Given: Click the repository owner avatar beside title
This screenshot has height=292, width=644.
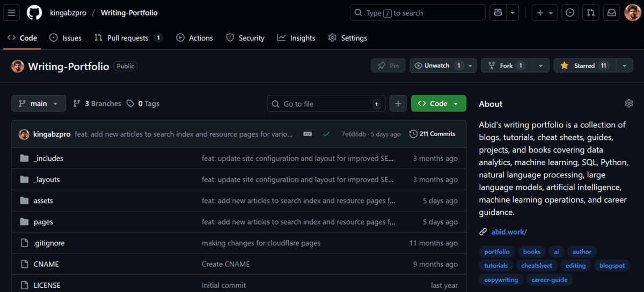Looking at the screenshot, I should coord(17,66).
